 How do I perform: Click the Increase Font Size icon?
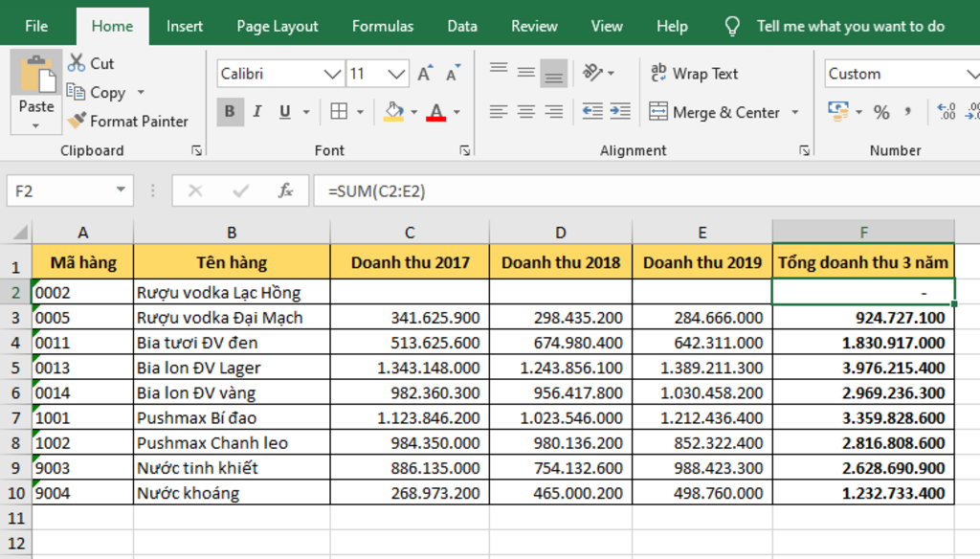tap(425, 74)
